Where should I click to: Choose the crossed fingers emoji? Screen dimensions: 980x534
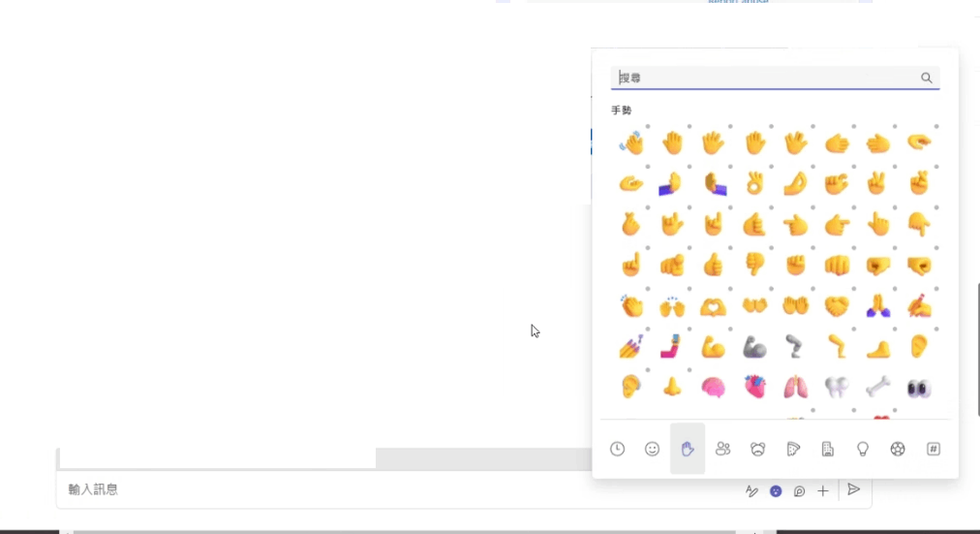pos(919,183)
